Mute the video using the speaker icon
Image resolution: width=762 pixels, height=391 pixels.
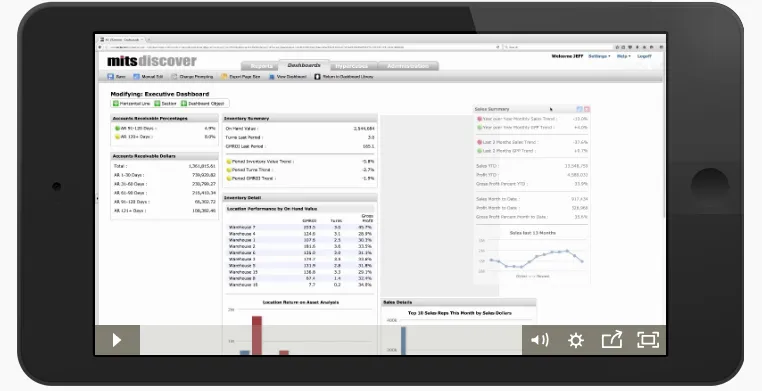539,340
